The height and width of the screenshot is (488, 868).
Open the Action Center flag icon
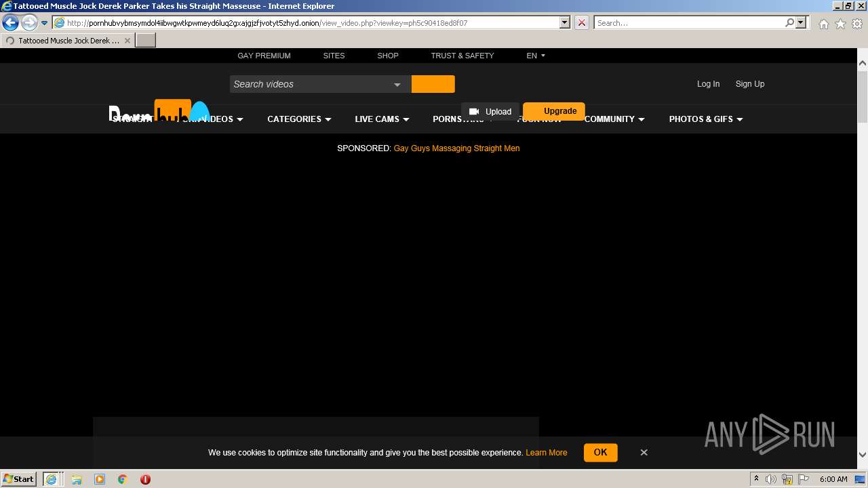pyautogui.click(x=804, y=479)
